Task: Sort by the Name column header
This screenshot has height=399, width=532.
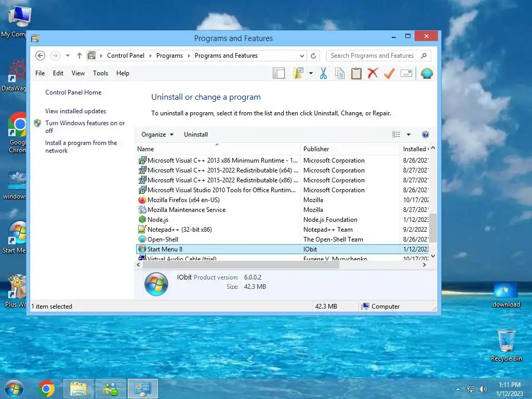Action: pos(218,149)
